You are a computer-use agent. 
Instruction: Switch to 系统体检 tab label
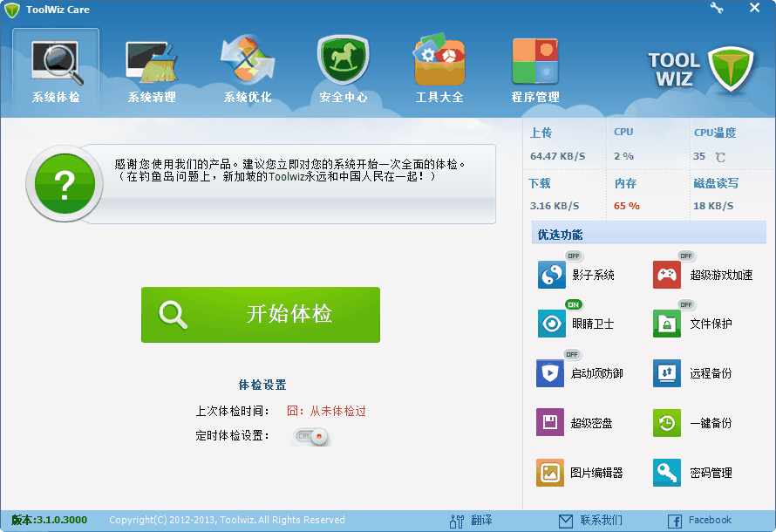56,97
